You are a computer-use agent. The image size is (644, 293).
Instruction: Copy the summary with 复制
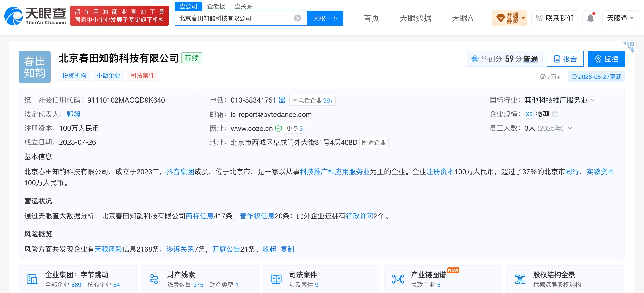(287, 249)
